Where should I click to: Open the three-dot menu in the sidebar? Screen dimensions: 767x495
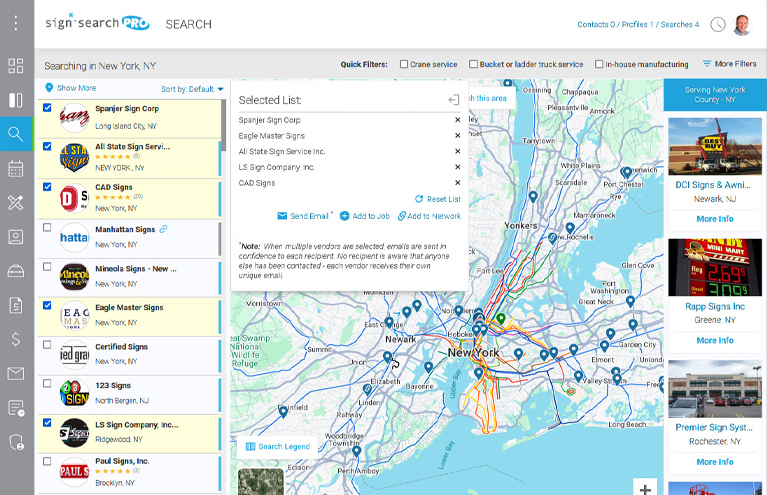click(16, 22)
